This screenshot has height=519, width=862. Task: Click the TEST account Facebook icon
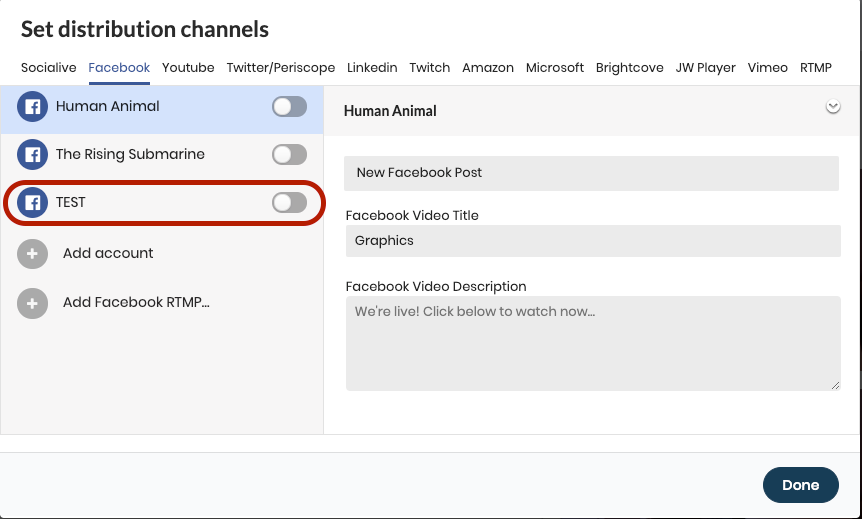[32, 202]
